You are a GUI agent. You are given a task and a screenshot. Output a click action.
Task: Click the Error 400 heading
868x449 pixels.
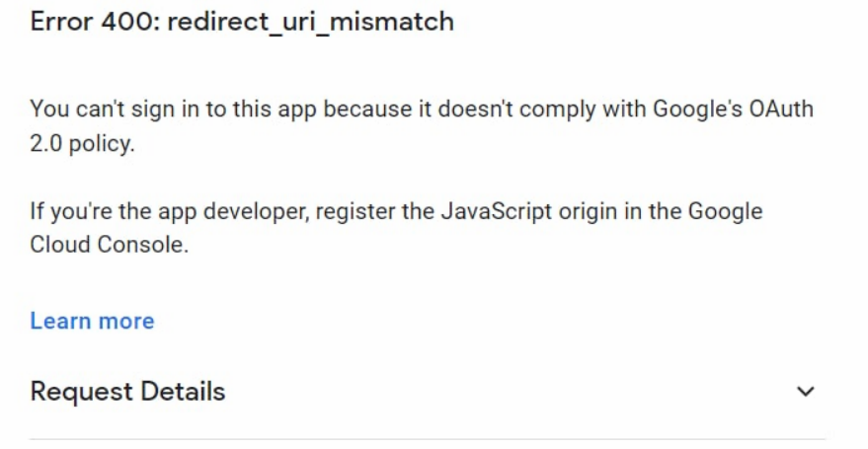(242, 22)
